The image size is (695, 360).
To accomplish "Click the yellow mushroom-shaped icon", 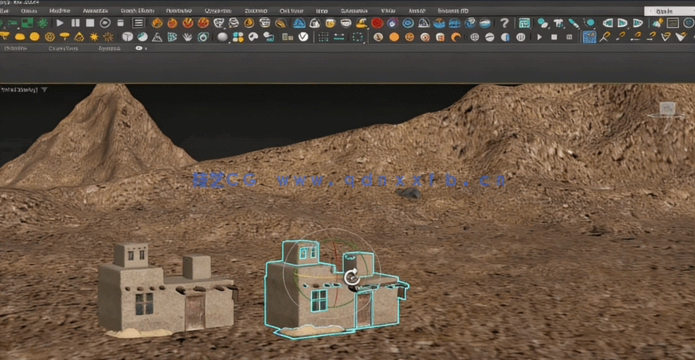I will click(64, 37).
